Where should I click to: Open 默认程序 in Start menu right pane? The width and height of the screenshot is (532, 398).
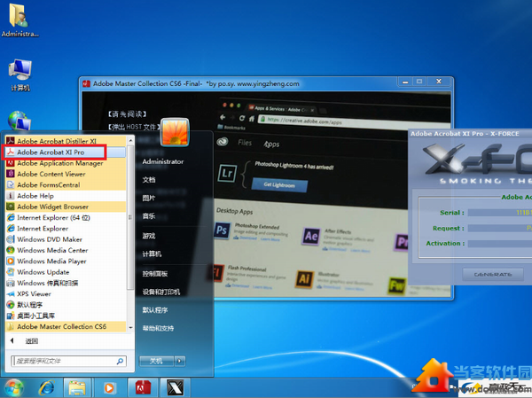pos(155,309)
